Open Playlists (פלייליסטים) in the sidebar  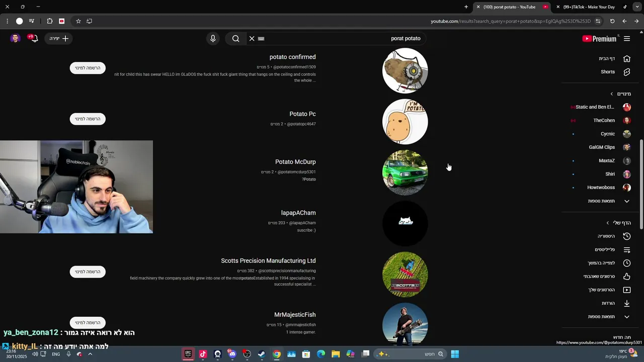(x=614, y=249)
